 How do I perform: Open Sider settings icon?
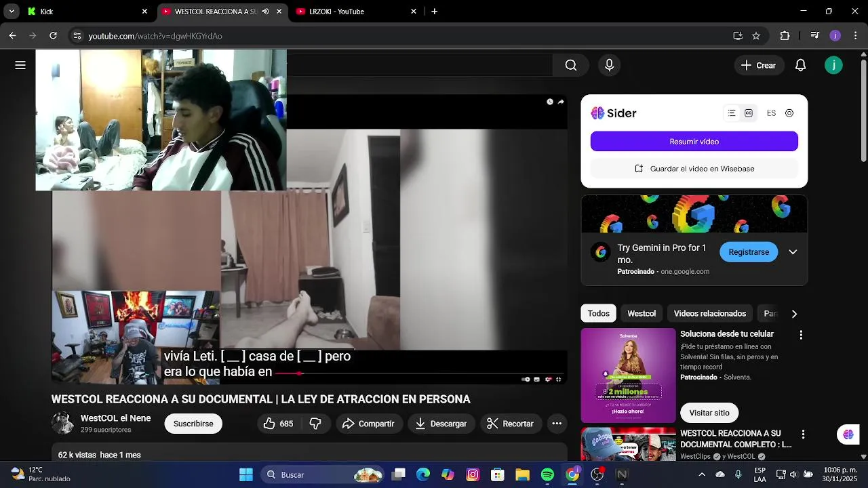click(x=789, y=113)
